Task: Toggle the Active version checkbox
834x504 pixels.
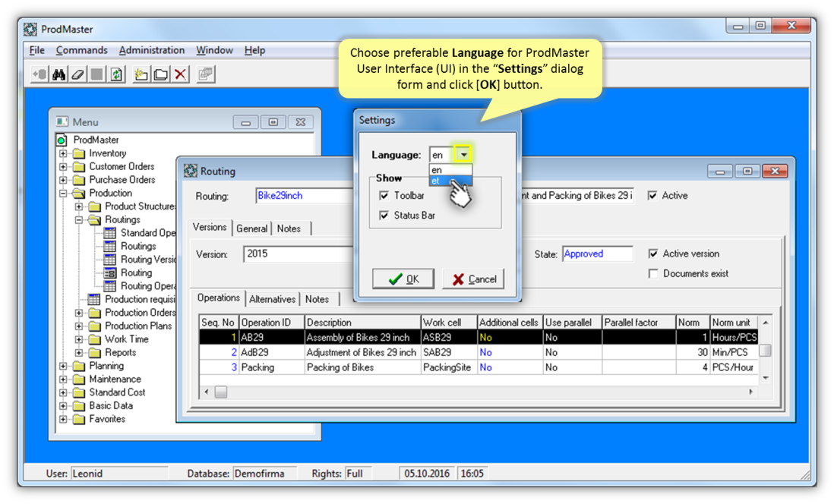Action: point(653,254)
